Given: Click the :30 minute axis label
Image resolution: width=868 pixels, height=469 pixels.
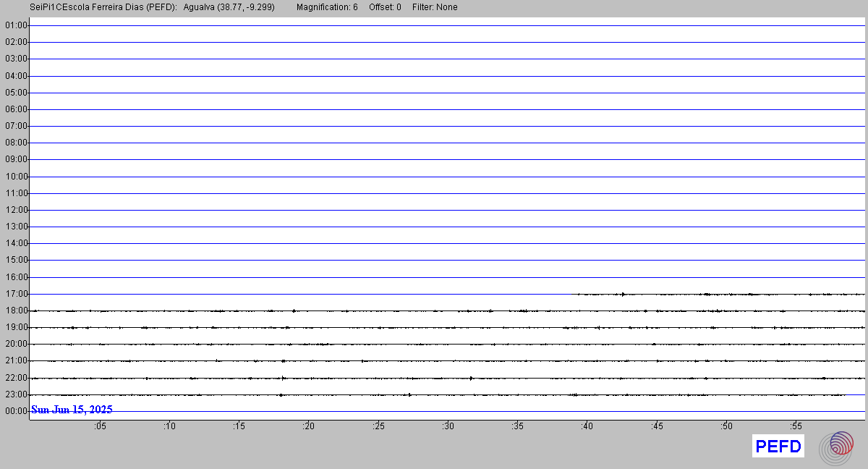Looking at the screenshot, I should [448, 426].
